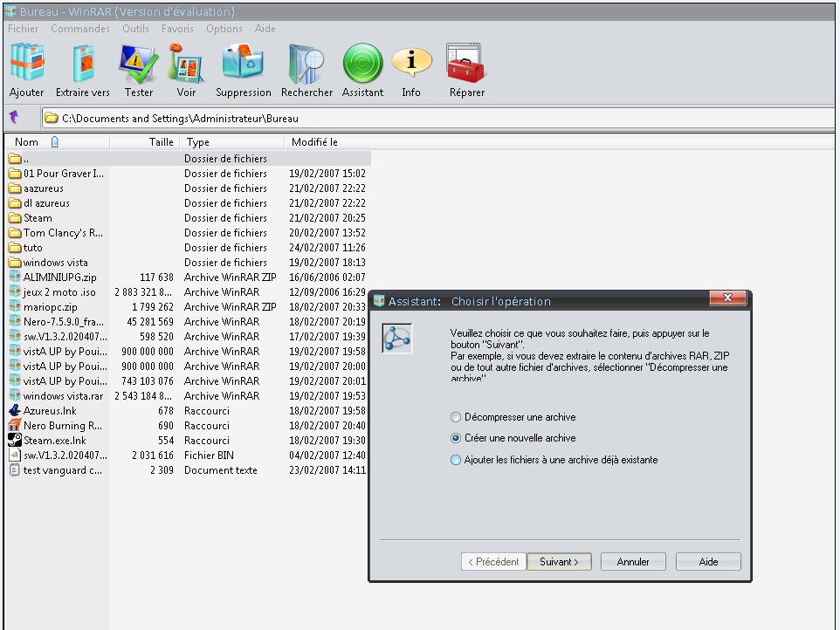Close the Assistant dialog
Screen dimensions: 840x630
[727, 298]
